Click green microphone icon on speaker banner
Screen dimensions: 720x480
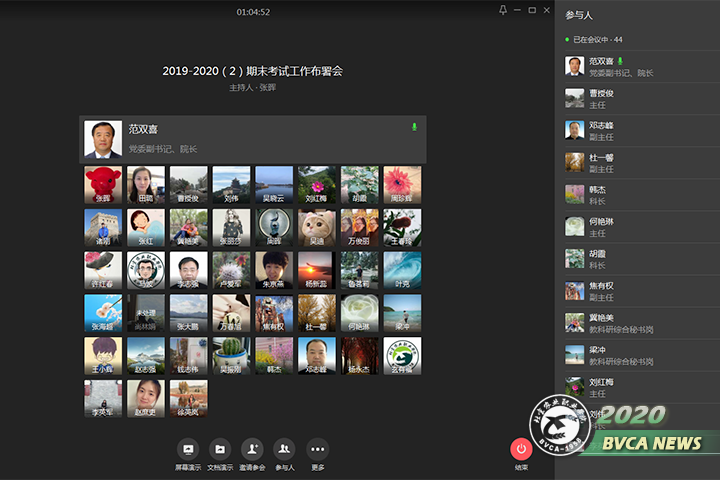pos(414,128)
